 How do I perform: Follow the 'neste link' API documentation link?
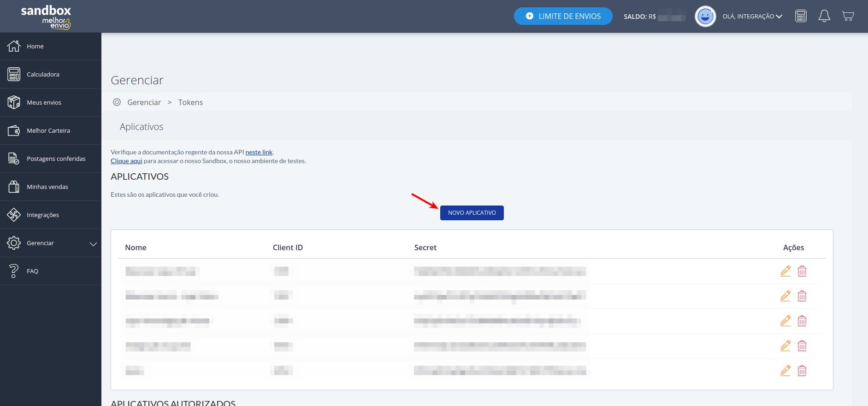pyautogui.click(x=259, y=152)
